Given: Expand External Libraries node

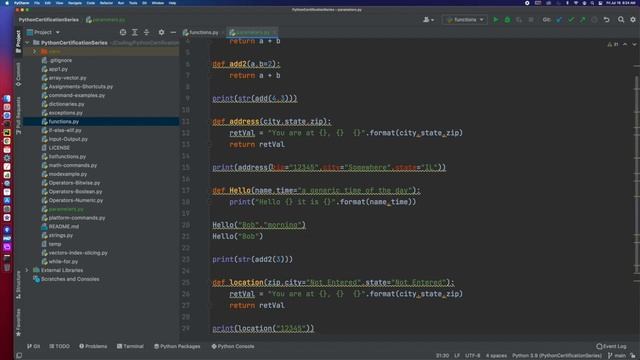Looking at the screenshot, I should click(27, 270).
